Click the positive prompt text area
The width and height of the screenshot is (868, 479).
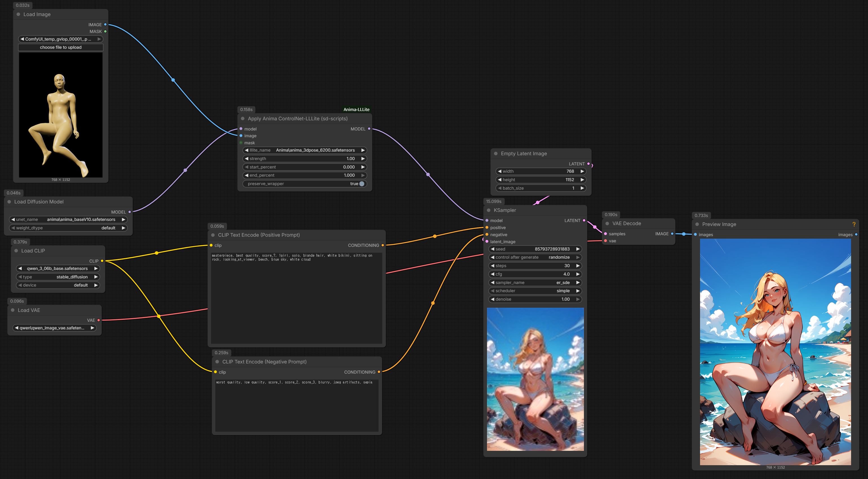pos(296,298)
